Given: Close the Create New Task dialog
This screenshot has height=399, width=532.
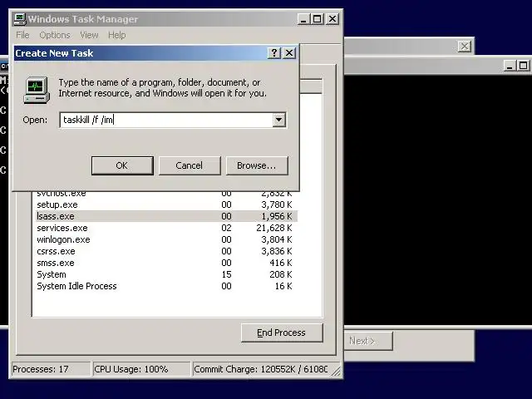Looking at the screenshot, I should [289, 53].
